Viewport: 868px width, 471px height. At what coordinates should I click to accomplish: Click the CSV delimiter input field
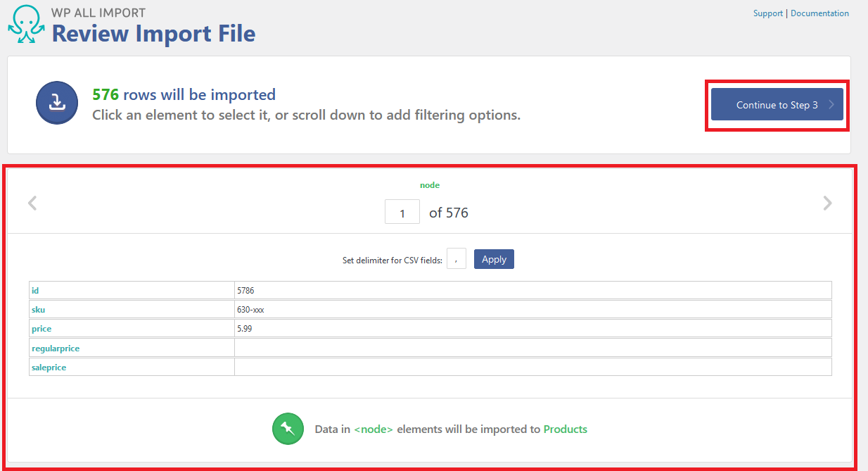457,259
